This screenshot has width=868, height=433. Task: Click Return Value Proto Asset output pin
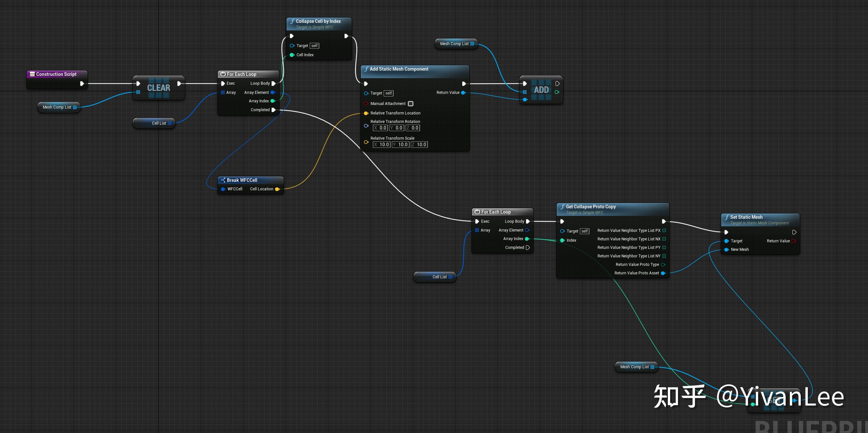[x=663, y=273]
